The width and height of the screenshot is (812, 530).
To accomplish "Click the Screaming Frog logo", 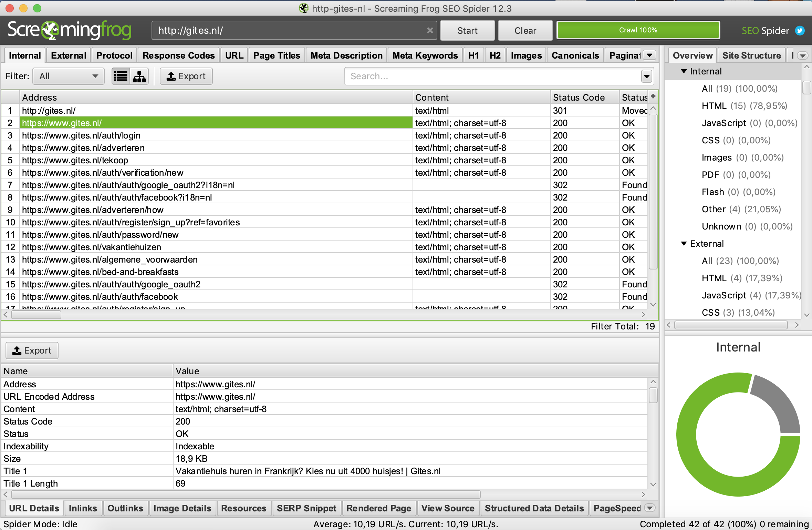I will (x=70, y=30).
